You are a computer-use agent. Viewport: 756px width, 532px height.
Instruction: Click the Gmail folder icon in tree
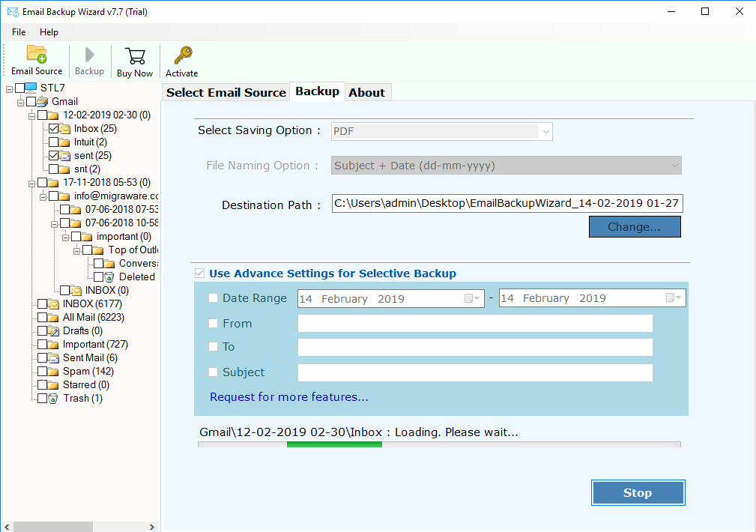[x=43, y=101]
